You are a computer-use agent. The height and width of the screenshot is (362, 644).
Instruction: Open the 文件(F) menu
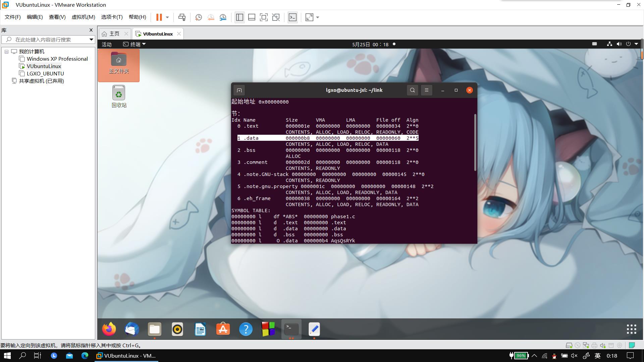13,17
